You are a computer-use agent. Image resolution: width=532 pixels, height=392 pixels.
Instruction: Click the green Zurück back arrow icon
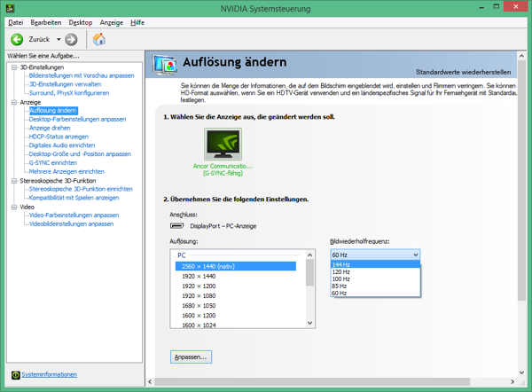(x=17, y=39)
